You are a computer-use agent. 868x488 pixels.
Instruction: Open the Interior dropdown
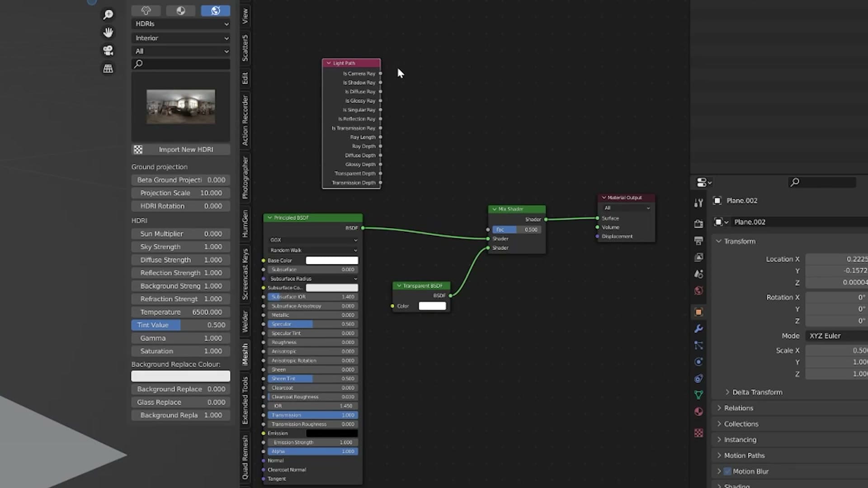tap(181, 38)
